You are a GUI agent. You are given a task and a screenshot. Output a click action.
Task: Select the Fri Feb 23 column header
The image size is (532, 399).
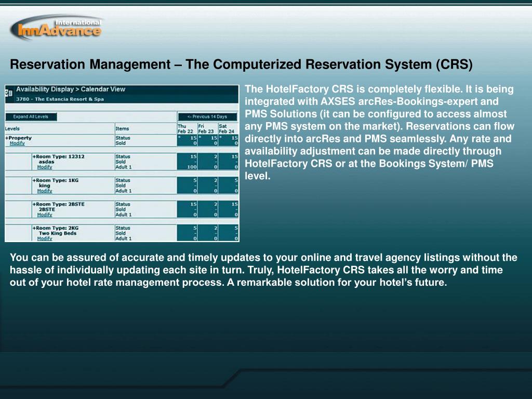[207, 129]
